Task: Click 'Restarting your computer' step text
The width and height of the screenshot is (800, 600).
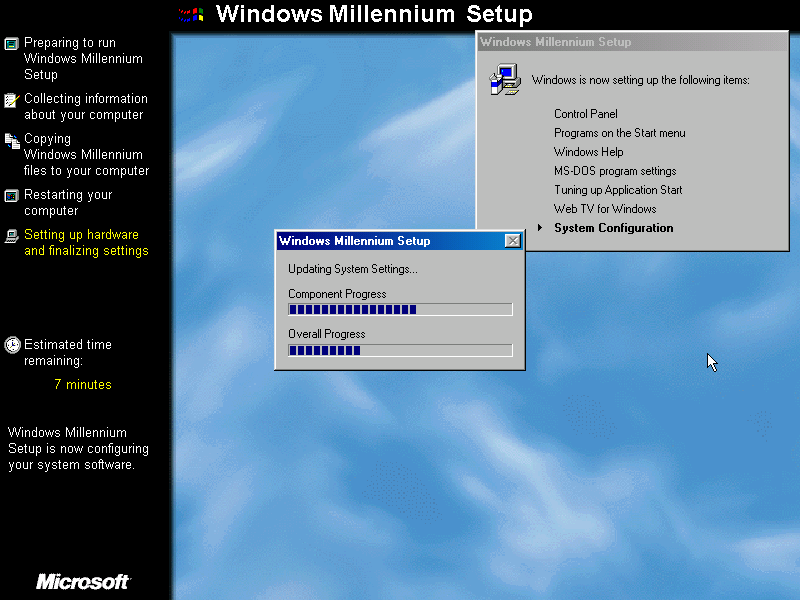Action: click(x=68, y=203)
